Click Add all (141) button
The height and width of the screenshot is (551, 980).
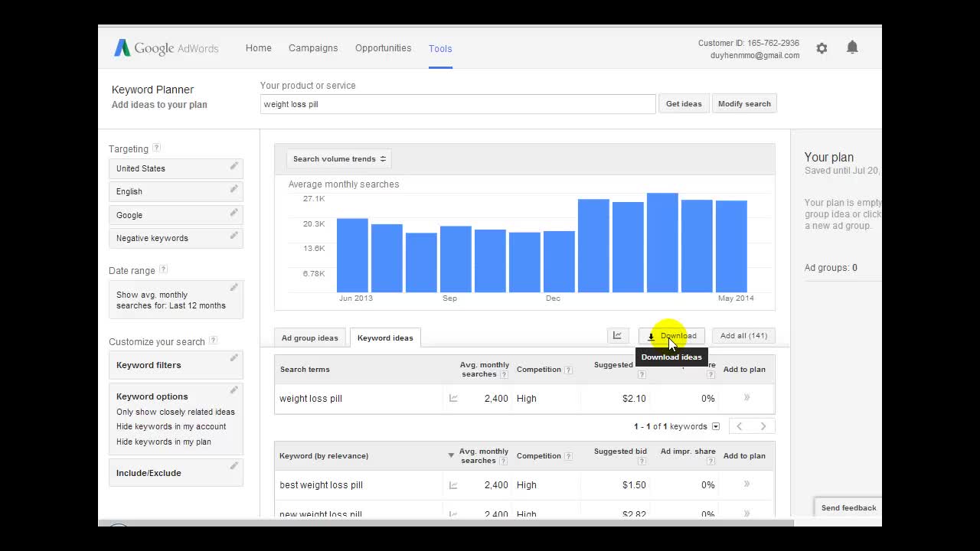click(x=743, y=336)
